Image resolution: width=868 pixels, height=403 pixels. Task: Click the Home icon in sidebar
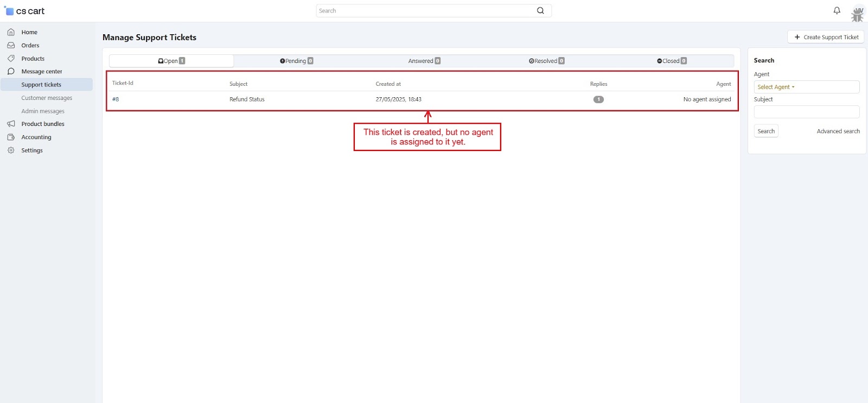pyautogui.click(x=11, y=32)
